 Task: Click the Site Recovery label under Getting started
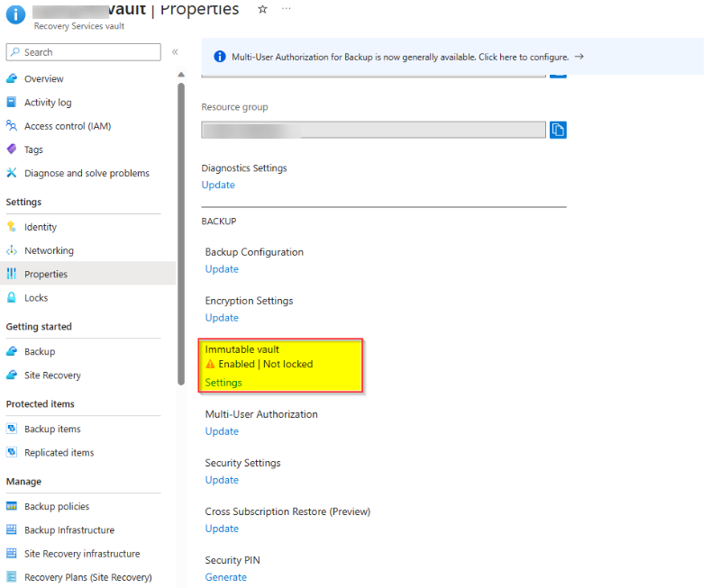pos(52,375)
